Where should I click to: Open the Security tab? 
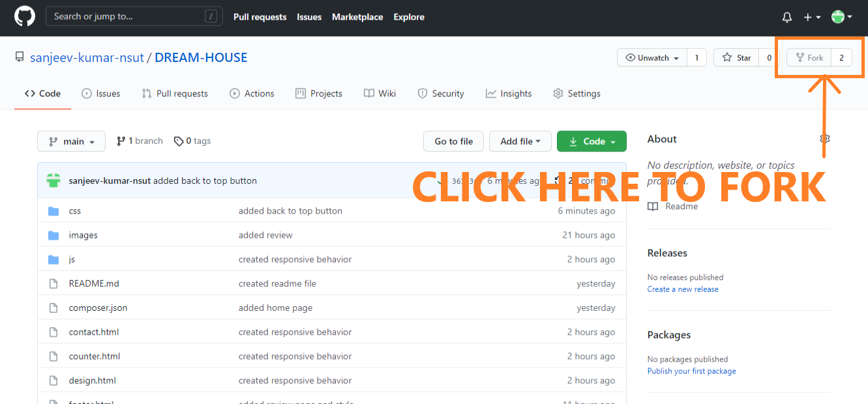click(x=441, y=93)
